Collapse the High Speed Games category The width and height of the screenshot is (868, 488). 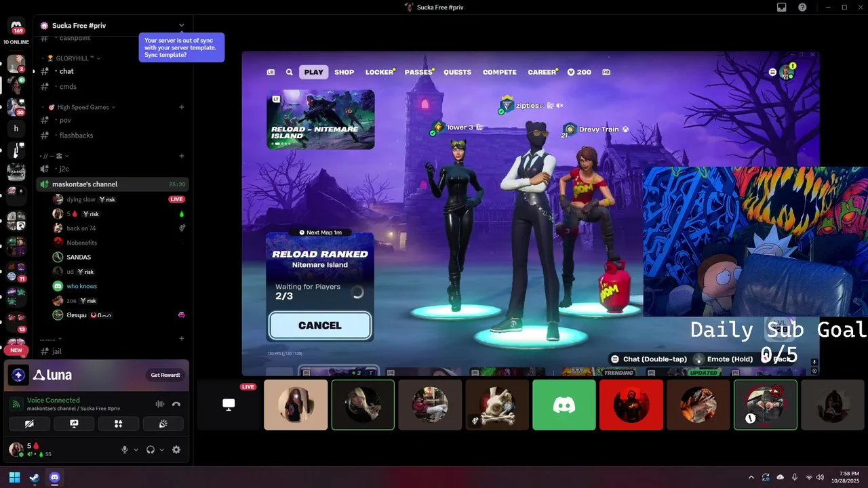83,107
